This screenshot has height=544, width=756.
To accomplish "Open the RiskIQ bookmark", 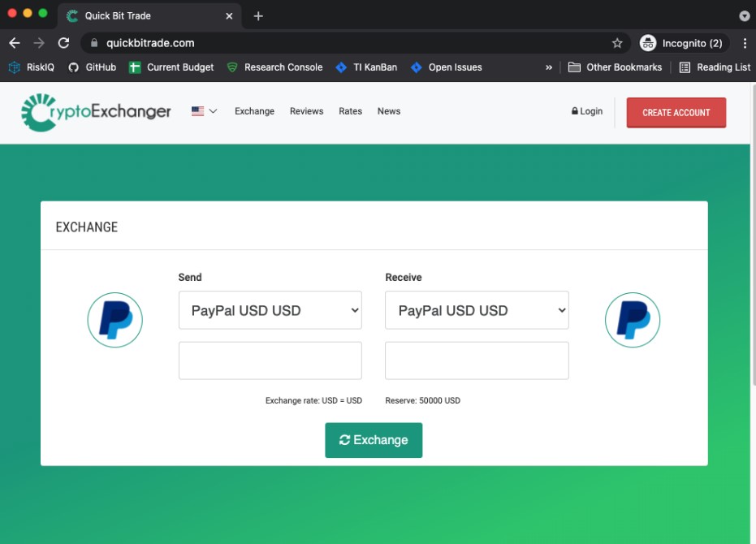I will point(32,67).
